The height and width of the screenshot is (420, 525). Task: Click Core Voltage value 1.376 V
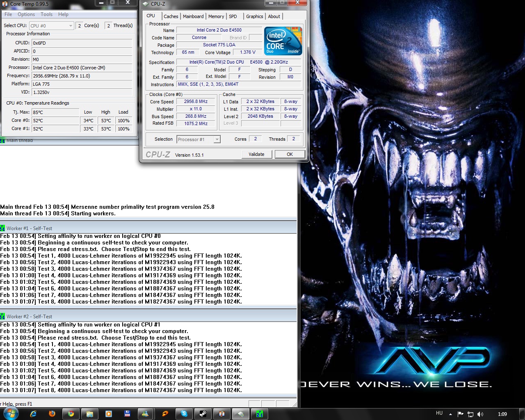pyautogui.click(x=247, y=52)
